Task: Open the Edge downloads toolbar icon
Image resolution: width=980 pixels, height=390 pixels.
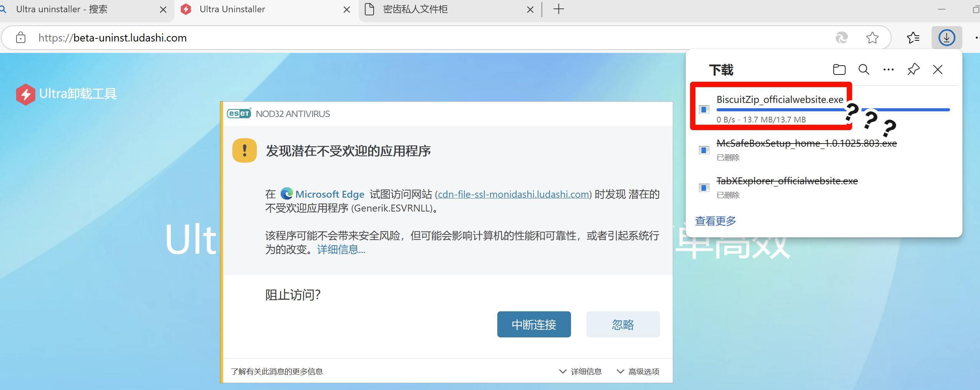Action: [x=947, y=38]
